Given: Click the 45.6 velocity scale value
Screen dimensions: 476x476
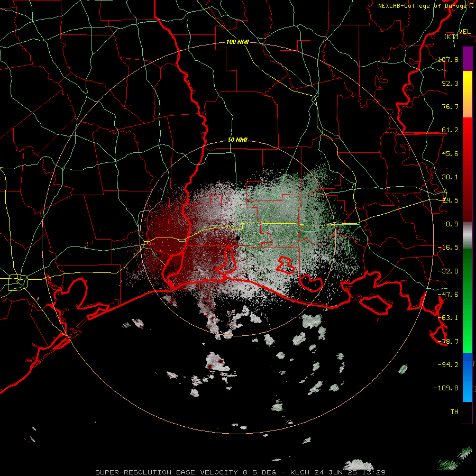Looking at the screenshot, I should 450,153.
